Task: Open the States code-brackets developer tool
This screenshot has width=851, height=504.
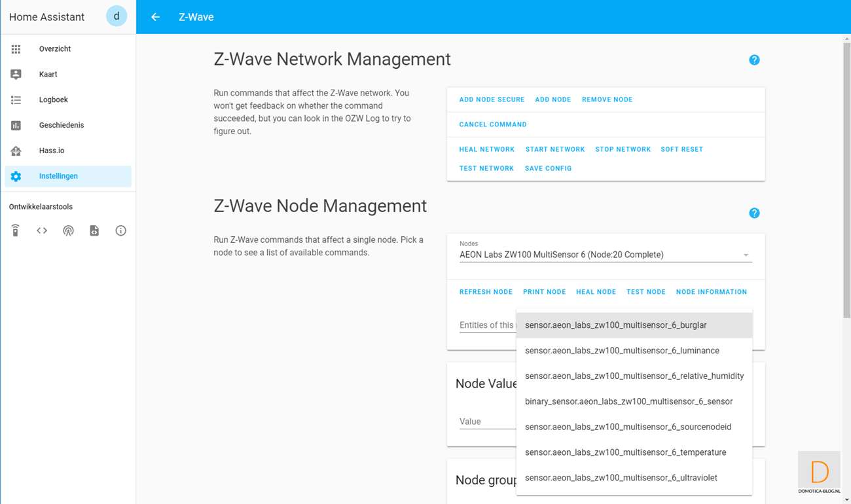Action: 42,230
